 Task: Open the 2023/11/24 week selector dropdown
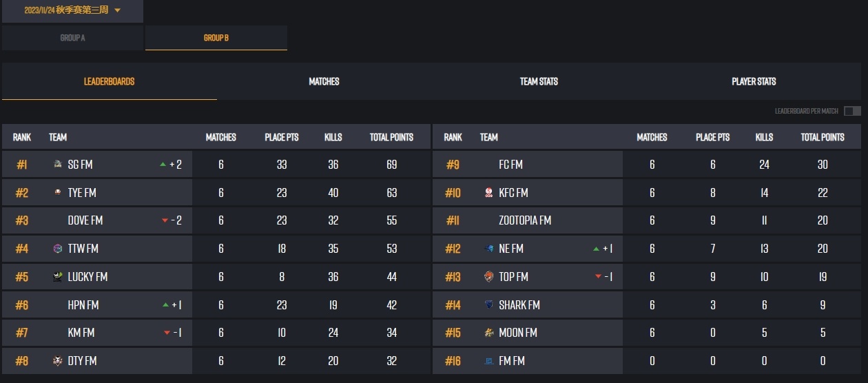coord(72,11)
